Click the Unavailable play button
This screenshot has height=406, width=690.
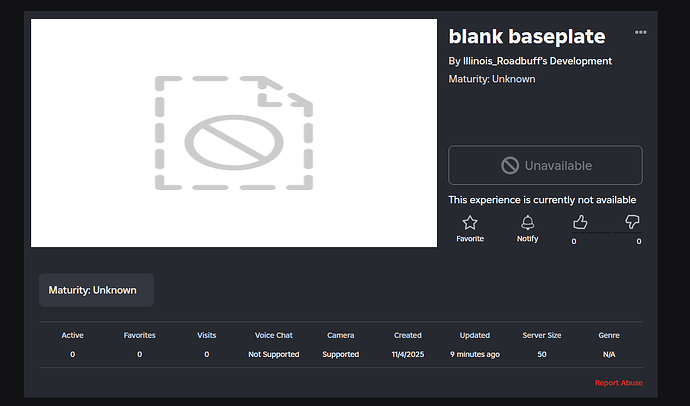(x=545, y=165)
